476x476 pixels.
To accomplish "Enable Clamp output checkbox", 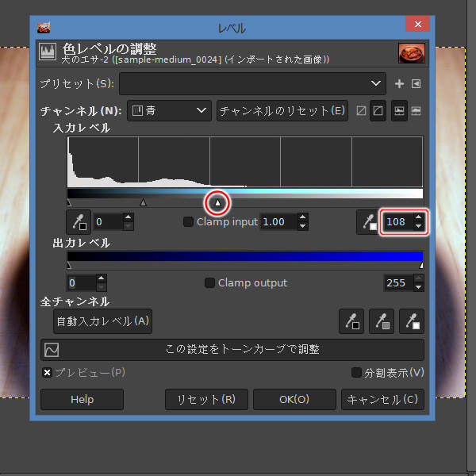I will point(209,282).
